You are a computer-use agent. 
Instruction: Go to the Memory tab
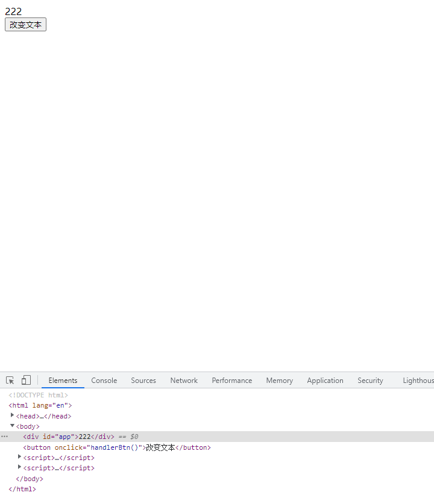[x=279, y=380]
